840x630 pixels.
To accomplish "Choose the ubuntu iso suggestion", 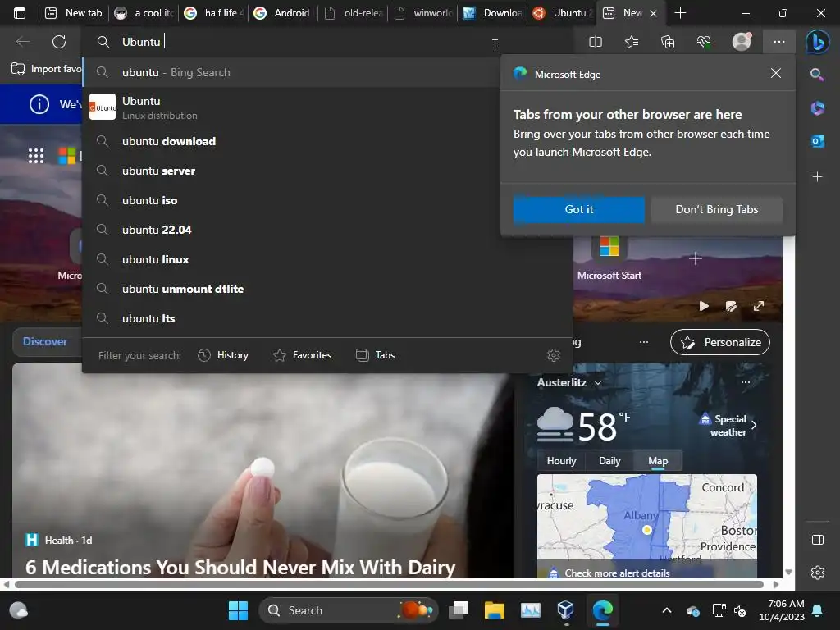I will pos(290,200).
